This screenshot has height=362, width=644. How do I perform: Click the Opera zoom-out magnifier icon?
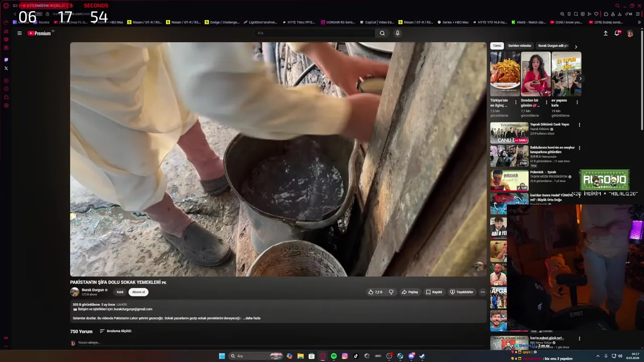562,14
